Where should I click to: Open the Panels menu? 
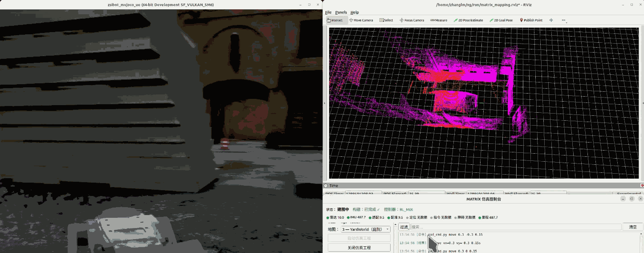pos(341,12)
